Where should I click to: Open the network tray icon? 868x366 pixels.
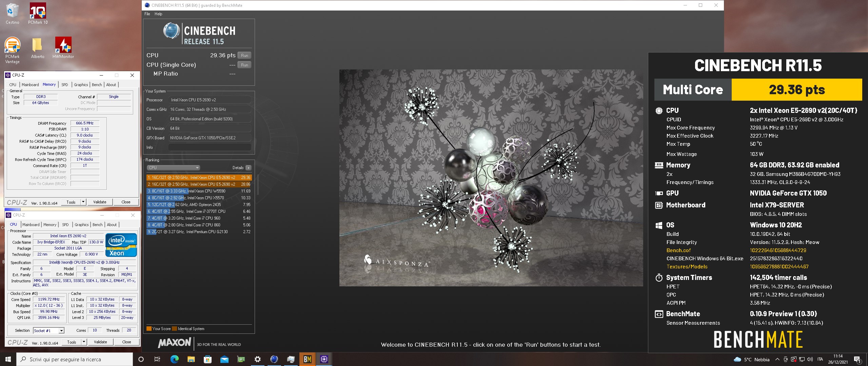802,359
